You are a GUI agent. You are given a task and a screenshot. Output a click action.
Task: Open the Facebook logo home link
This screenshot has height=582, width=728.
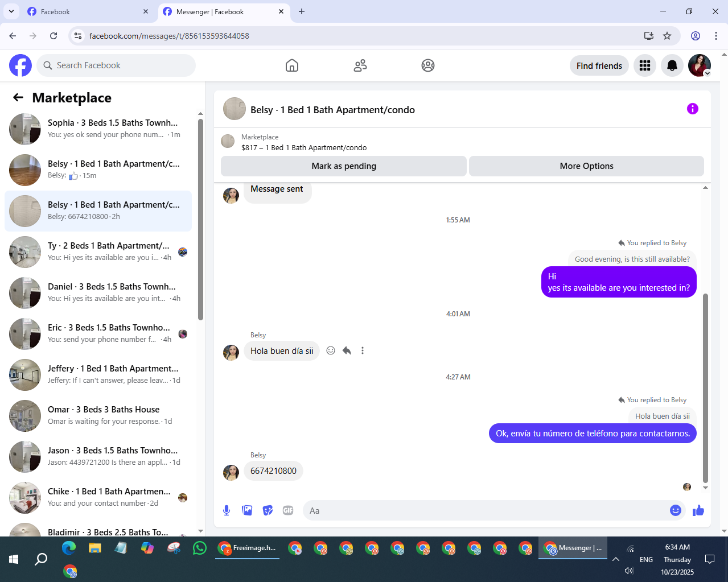point(20,65)
